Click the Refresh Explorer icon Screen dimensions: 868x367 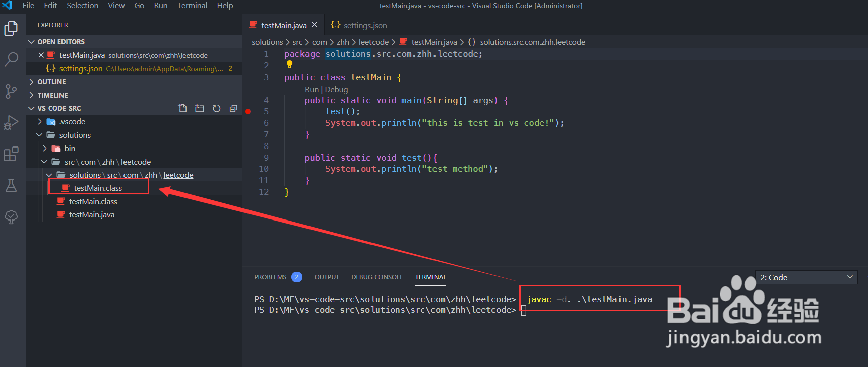pyautogui.click(x=217, y=108)
